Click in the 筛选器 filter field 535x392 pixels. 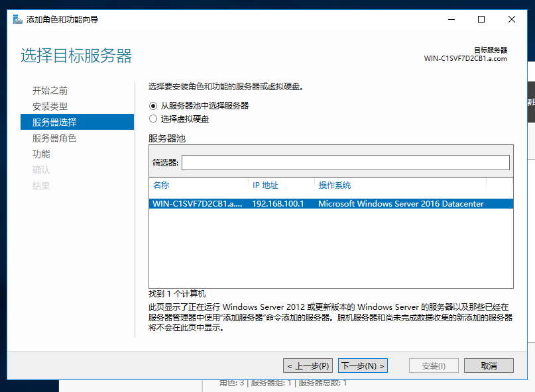[345, 163]
